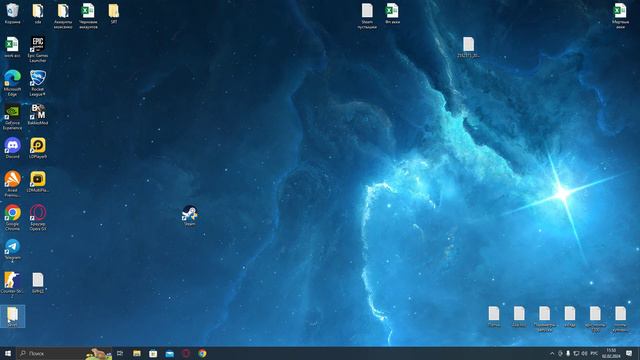Open File Explorer from the taskbar
Screen dimensions: 640x360
click(137, 353)
